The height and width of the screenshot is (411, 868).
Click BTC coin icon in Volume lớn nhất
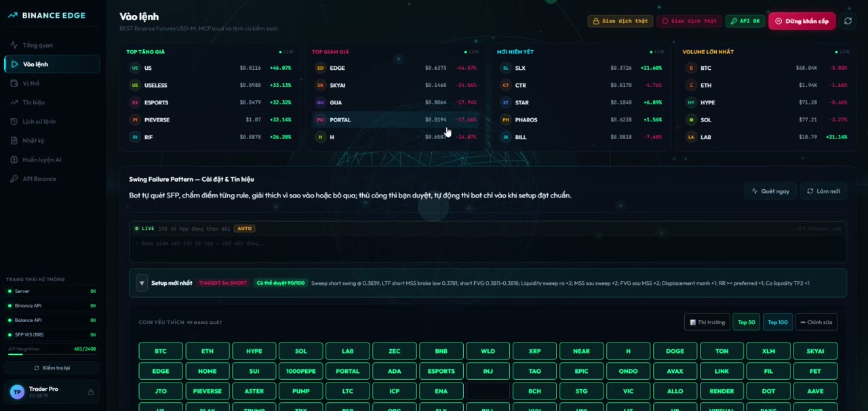pyautogui.click(x=691, y=68)
